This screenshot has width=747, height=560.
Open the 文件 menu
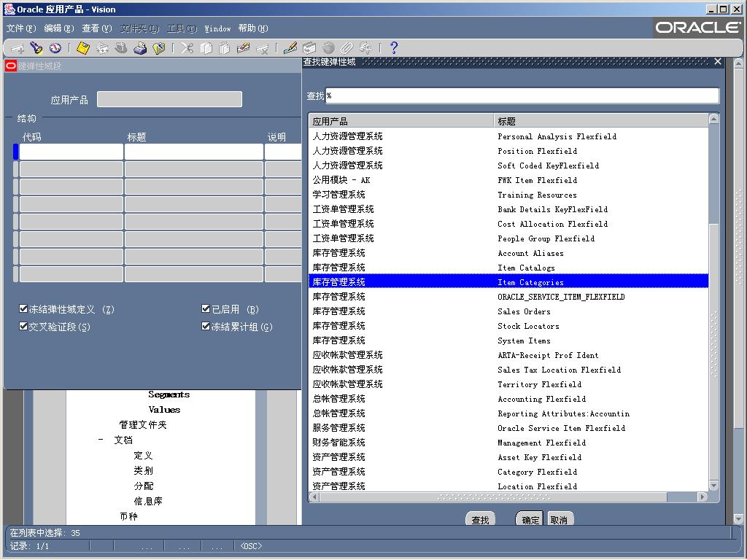pos(21,28)
